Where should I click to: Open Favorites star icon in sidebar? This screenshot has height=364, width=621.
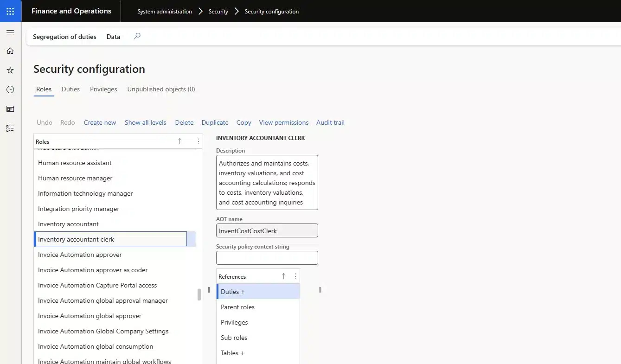coord(10,70)
